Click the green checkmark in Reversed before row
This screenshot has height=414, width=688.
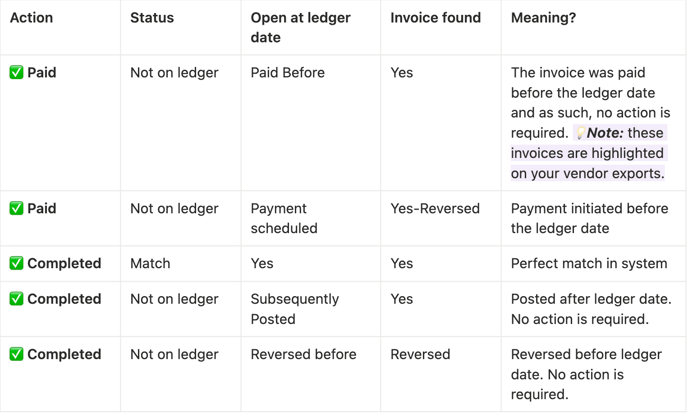click(16, 354)
